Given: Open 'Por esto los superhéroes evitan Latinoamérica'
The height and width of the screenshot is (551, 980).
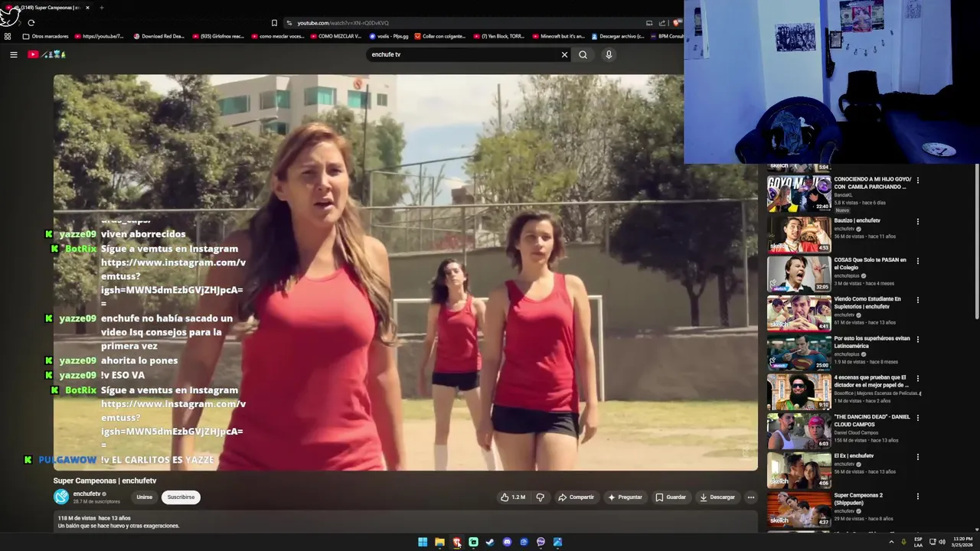Looking at the screenshot, I should [872, 341].
